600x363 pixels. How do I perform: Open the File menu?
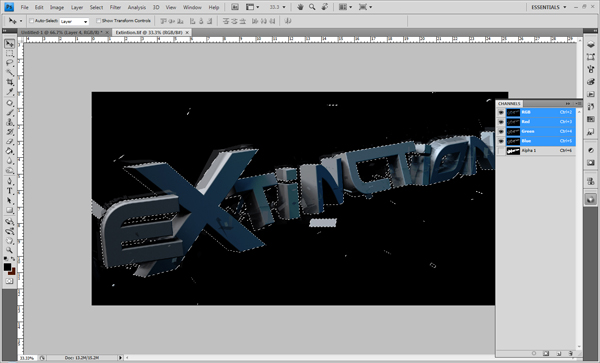24,7
